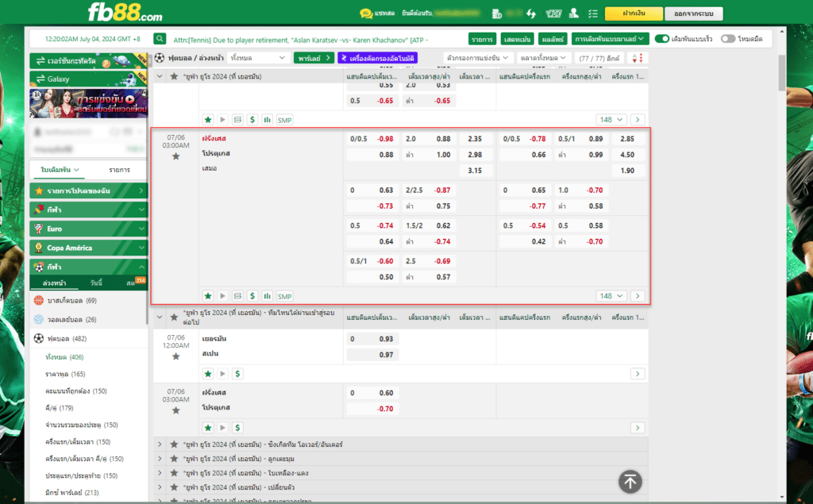Screen dimensions: 813x504
Task: Select มิกซ์ พาร์เลย์ (213) submenu item
Action: click(72, 493)
